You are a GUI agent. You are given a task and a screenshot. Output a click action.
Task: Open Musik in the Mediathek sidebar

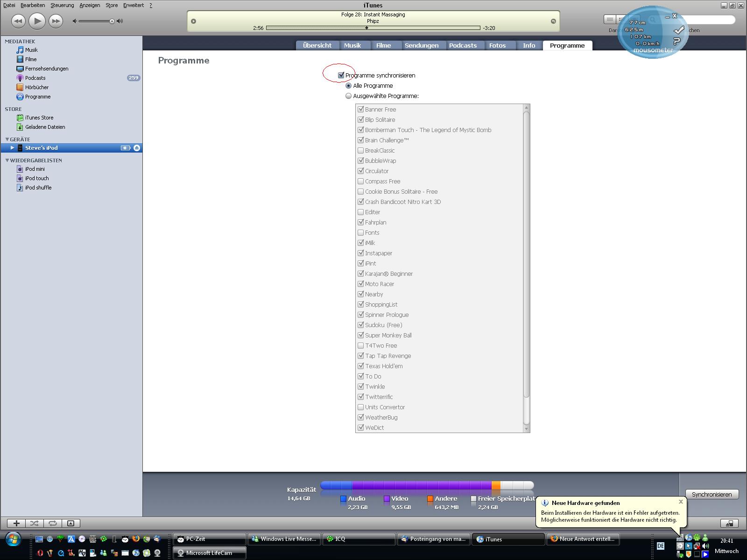click(31, 50)
